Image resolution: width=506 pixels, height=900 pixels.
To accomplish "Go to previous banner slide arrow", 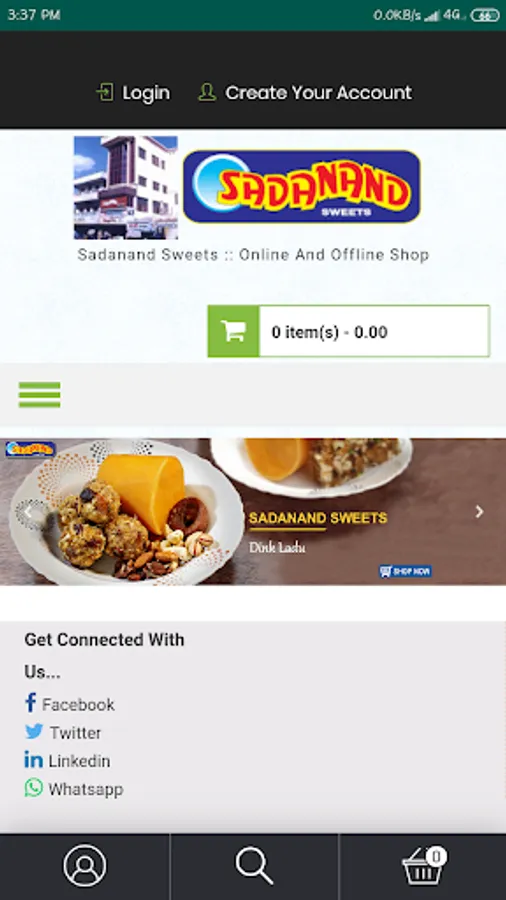I will [27, 511].
